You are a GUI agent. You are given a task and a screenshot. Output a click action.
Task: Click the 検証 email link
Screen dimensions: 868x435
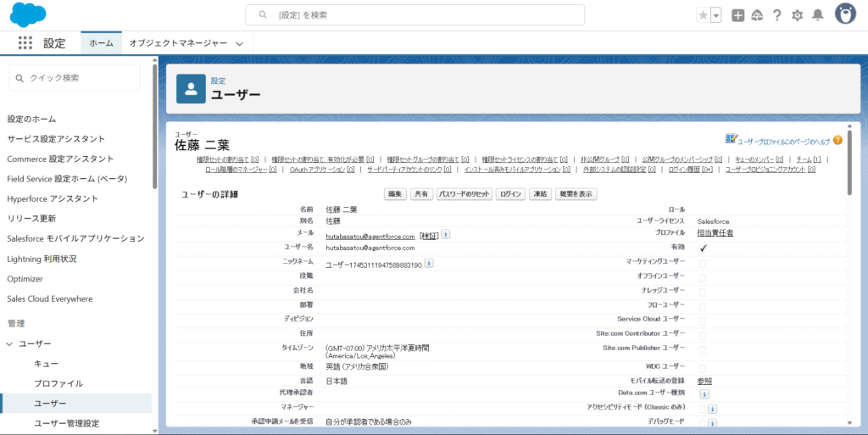click(x=430, y=237)
